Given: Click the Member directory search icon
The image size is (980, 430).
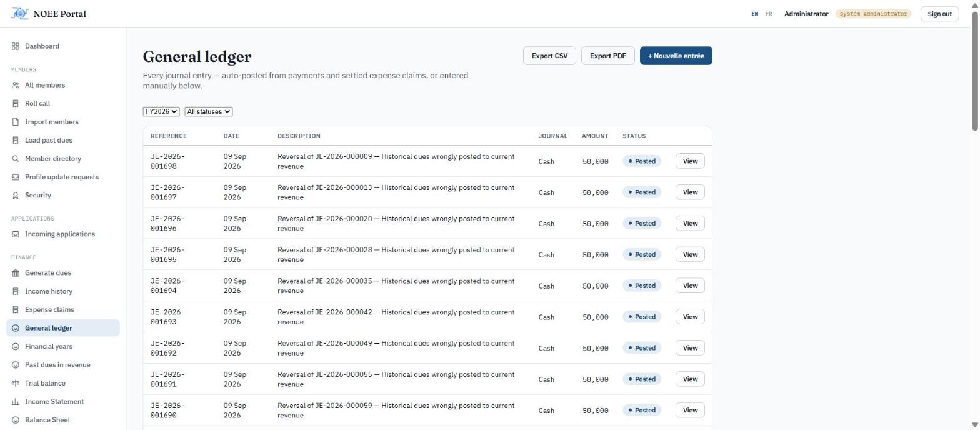Looking at the screenshot, I should click(x=16, y=159).
